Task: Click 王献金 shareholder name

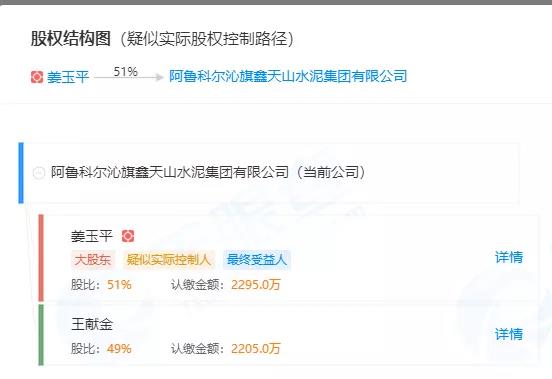Action: tap(92, 324)
